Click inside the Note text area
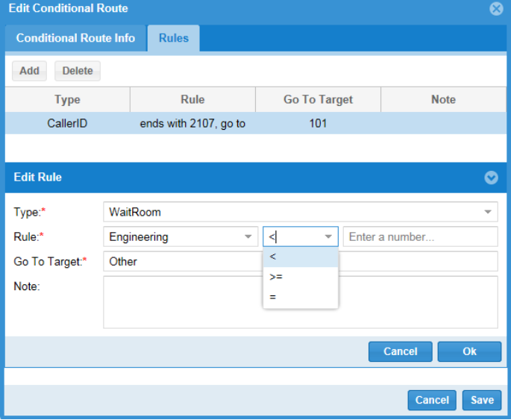Screen dimensions: 511x420 (301, 302)
